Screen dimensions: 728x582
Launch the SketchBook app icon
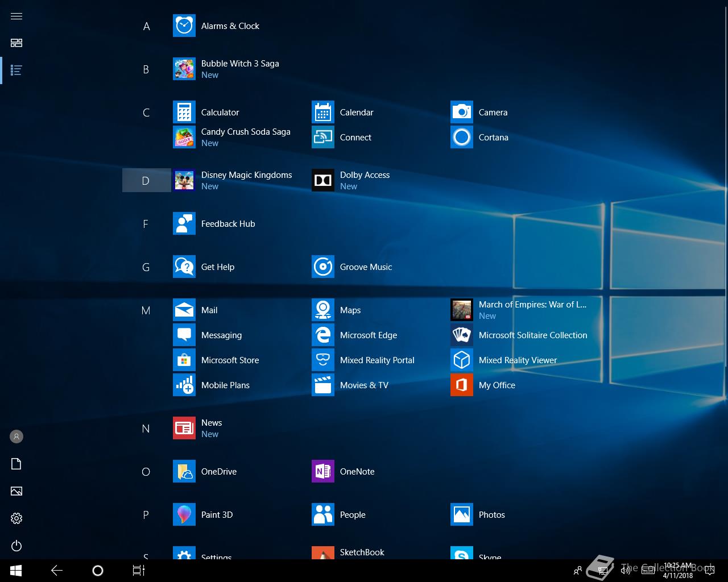tap(323, 553)
